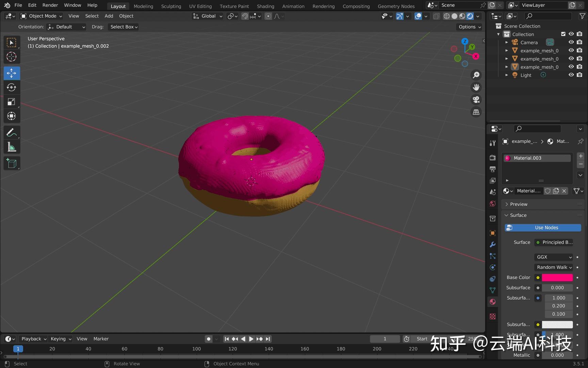
Task: Select the Scale tool
Action: click(12, 102)
